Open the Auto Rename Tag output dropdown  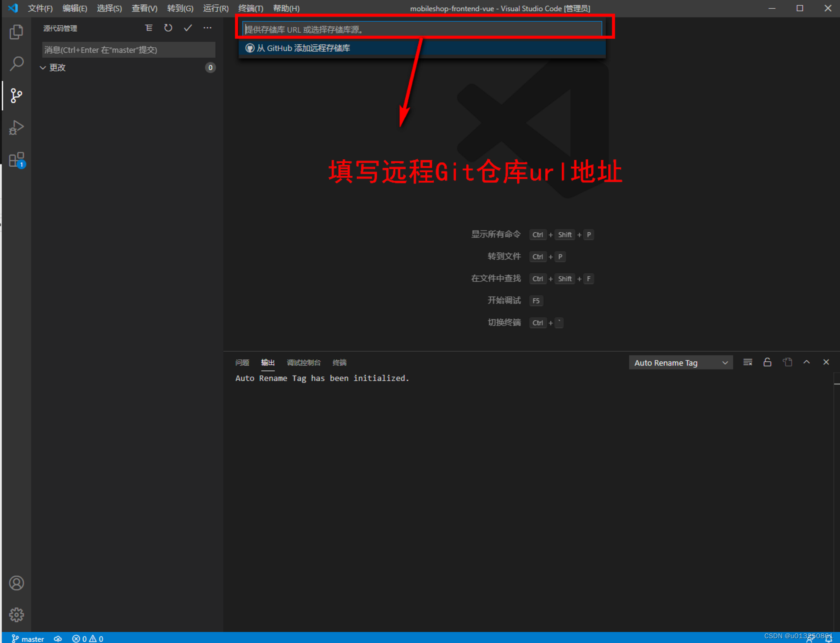[680, 363]
